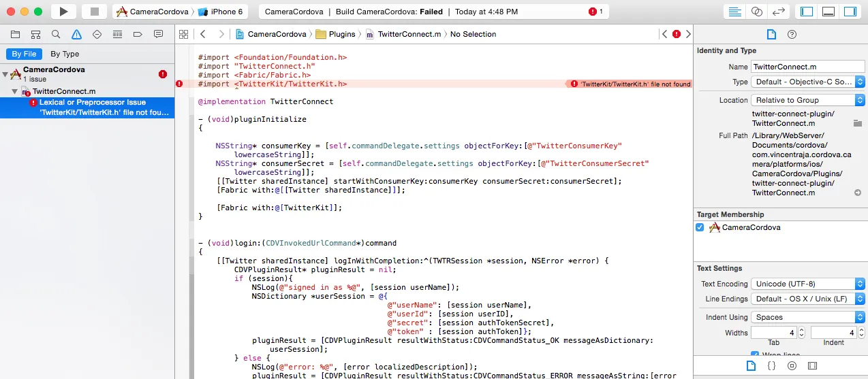Viewport: 868px width, 379px height.
Task: Adjust the Indent width stepper
Action: [x=861, y=333]
